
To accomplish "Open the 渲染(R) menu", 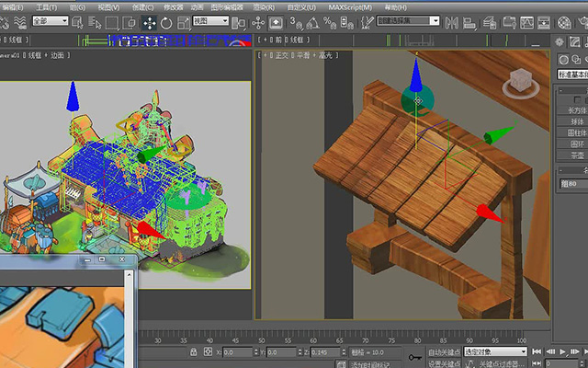I will click(264, 7).
